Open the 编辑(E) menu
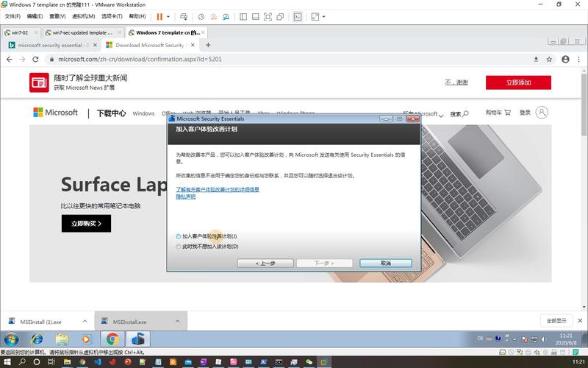Viewport: 588px width, 368px height. tap(35, 16)
